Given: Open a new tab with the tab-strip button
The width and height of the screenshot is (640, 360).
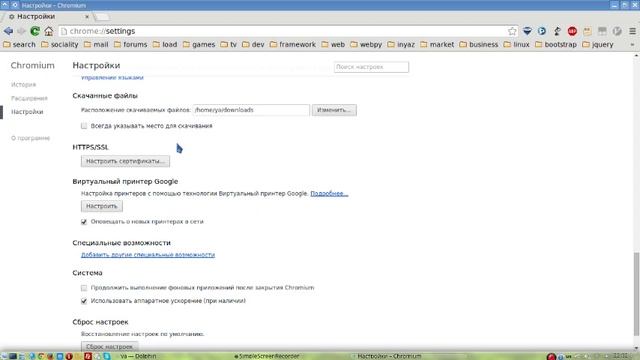Looking at the screenshot, I should (x=102, y=17).
